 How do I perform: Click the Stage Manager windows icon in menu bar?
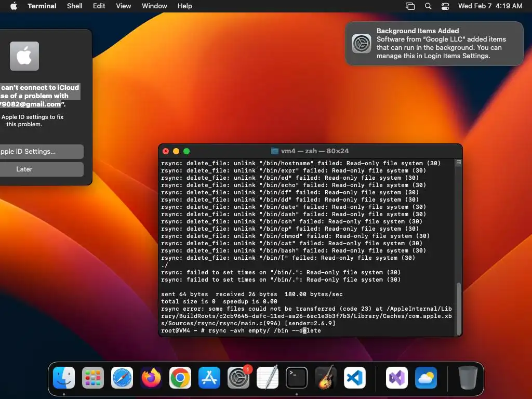pos(410,6)
